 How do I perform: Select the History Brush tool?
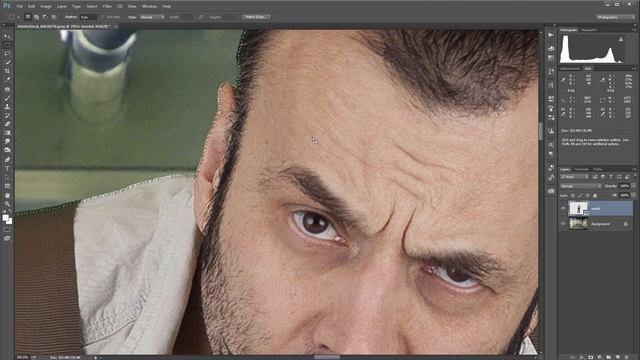tap(7, 116)
